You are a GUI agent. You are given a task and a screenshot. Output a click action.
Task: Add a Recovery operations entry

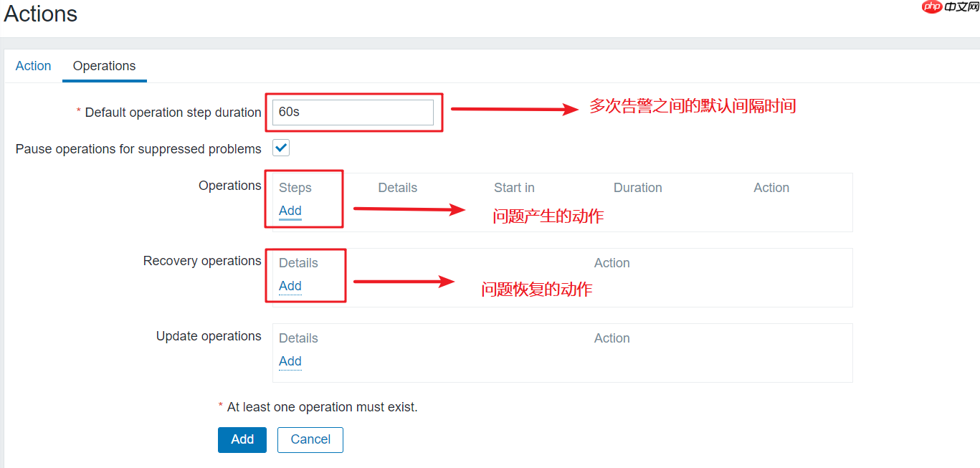click(290, 286)
